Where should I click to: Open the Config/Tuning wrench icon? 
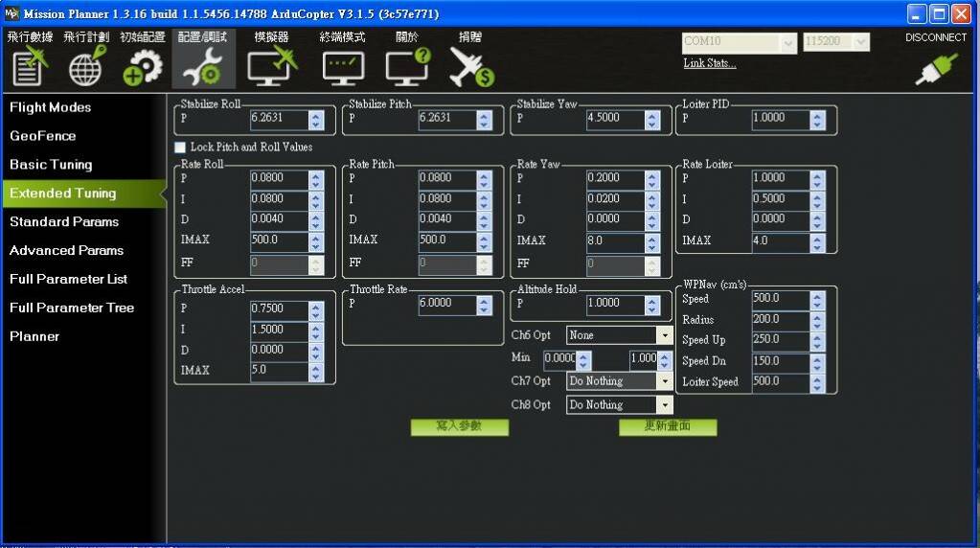204,67
